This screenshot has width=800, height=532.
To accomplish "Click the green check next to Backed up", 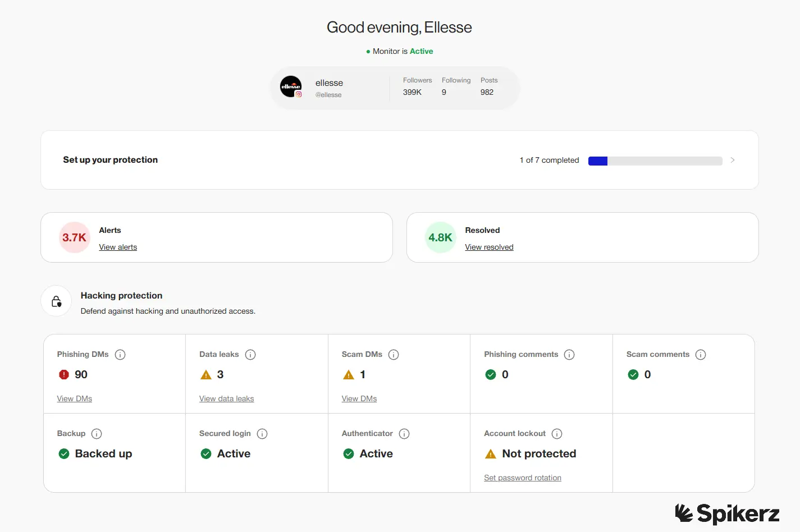I will [64, 453].
